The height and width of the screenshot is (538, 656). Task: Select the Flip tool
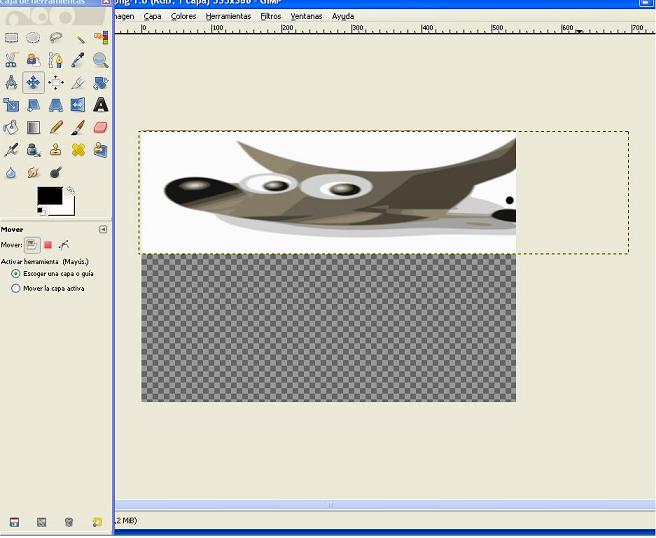(78, 105)
